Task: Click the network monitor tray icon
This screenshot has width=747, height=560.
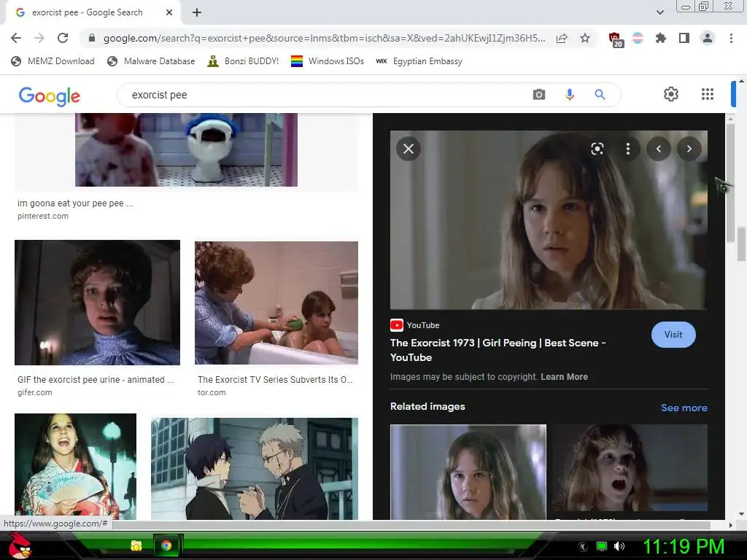Action: 602,546
